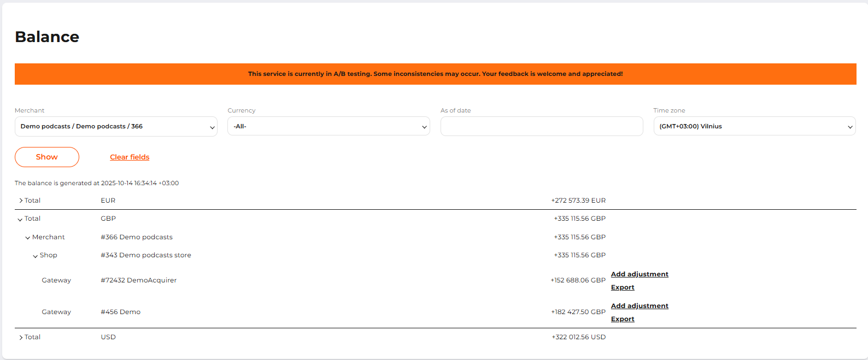Open the Merchant dropdown

116,126
